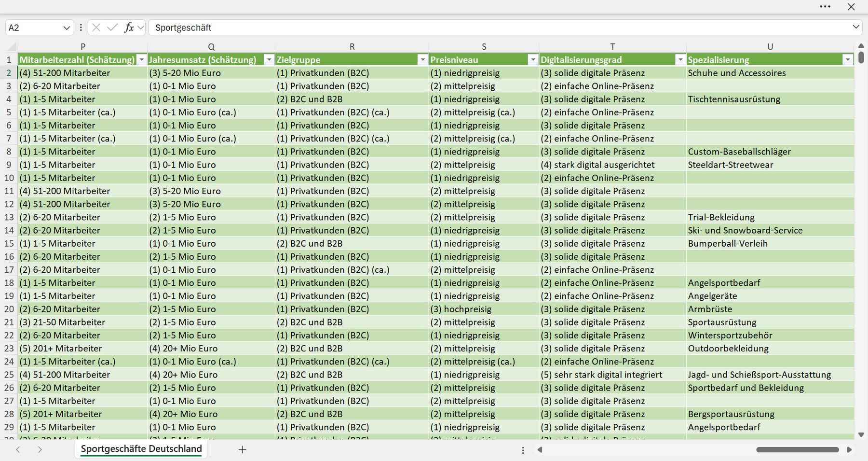The width and height of the screenshot is (868, 461).
Task: Click cell 'Jagd- und Schießsport-Ausstattung'
Action: (770, 375)
